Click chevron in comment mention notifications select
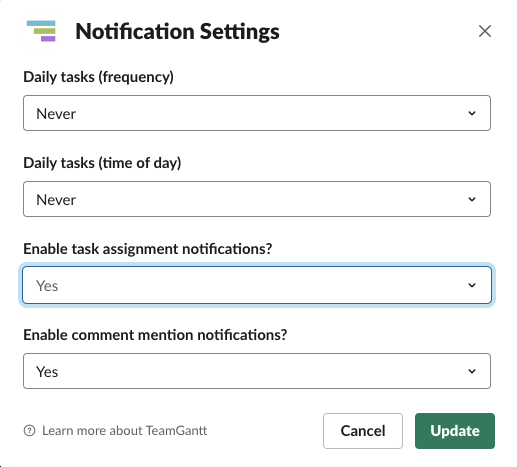This screenshot has width=517, height=467. point(472,371)
